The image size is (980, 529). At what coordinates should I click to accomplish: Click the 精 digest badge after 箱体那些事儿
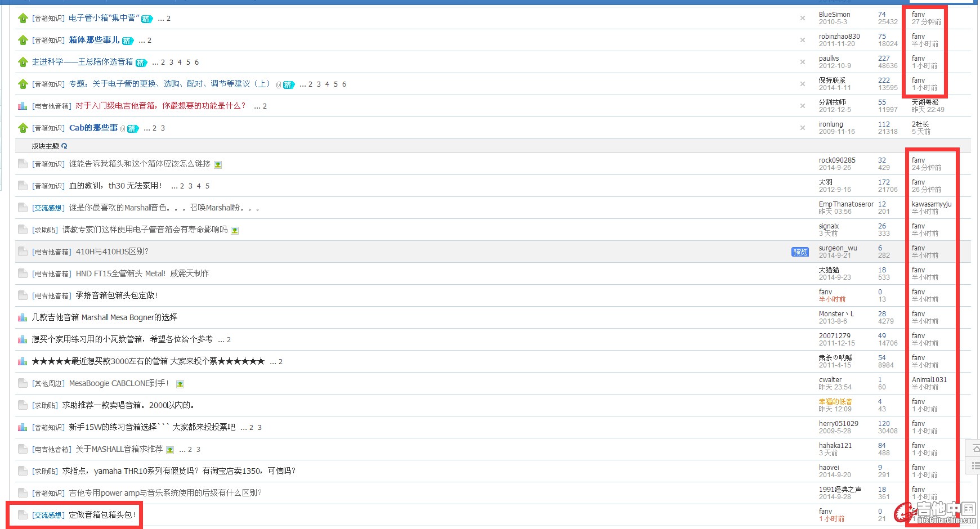point(128,41)
